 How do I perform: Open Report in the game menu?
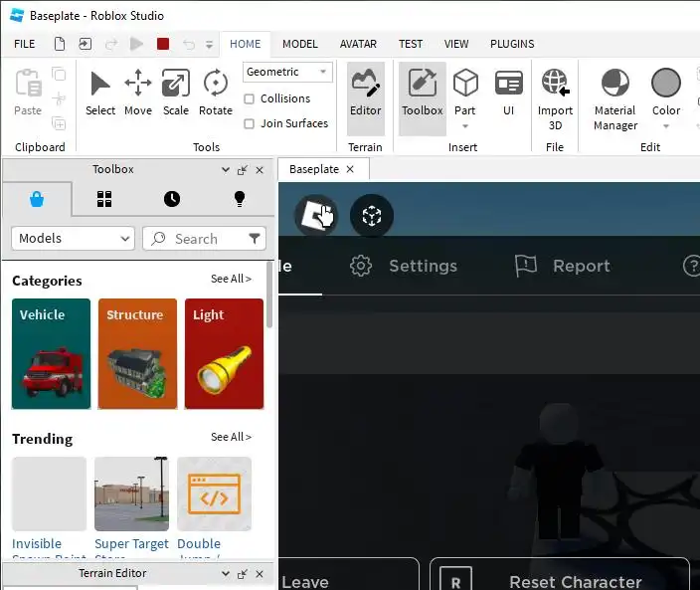pos(562,267)
